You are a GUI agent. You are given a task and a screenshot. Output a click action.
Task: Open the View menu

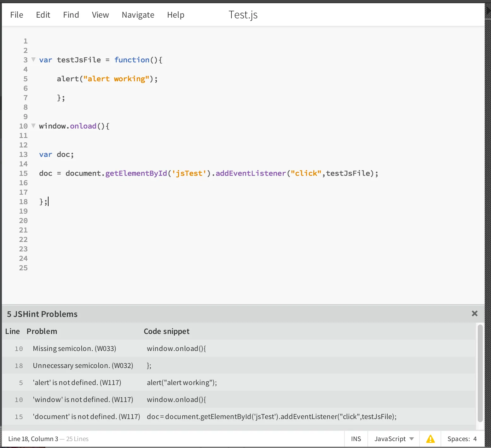pyautogui.click(x=100, y=15)
